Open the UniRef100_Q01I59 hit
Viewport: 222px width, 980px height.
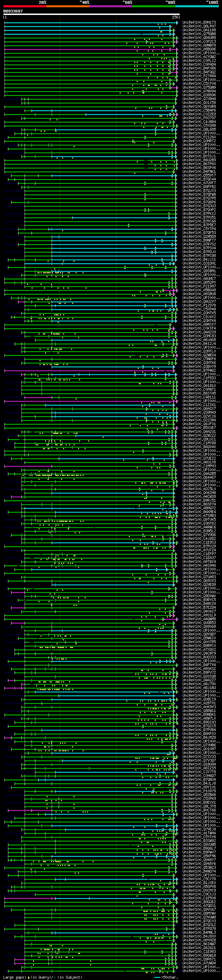199,103
